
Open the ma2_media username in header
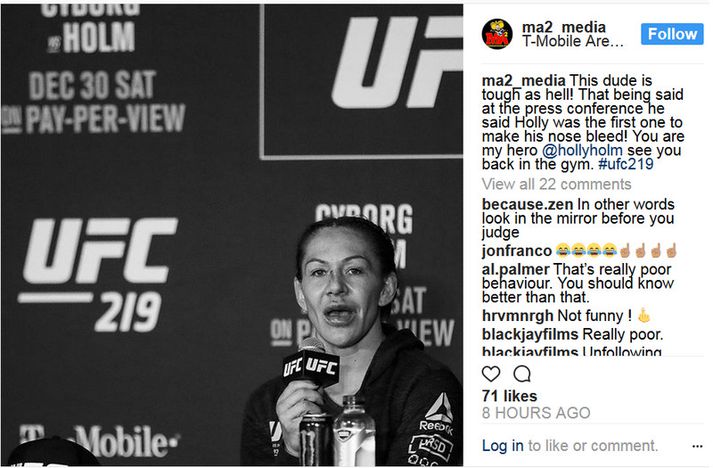[x=564, y=27]
